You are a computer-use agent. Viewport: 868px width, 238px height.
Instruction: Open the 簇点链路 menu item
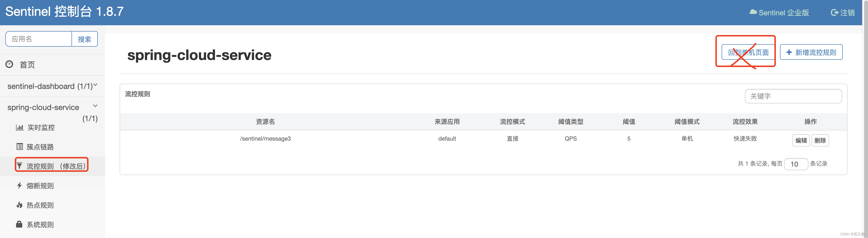click(x=40, y=147)
